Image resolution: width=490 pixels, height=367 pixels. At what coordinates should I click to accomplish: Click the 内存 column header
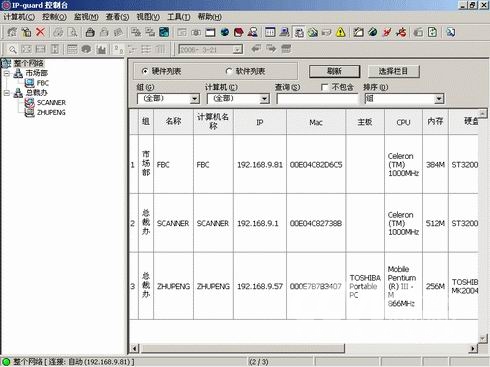coord(435,122)
